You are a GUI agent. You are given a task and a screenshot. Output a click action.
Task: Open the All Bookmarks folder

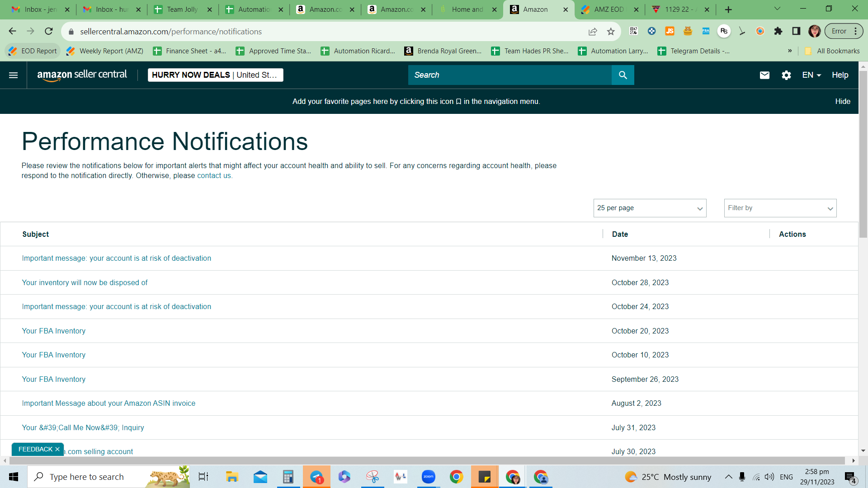[x=832, y=51]
